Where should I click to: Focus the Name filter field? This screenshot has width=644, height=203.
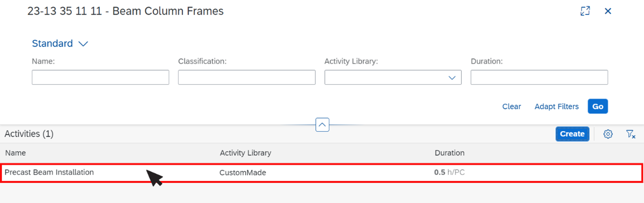100,78
